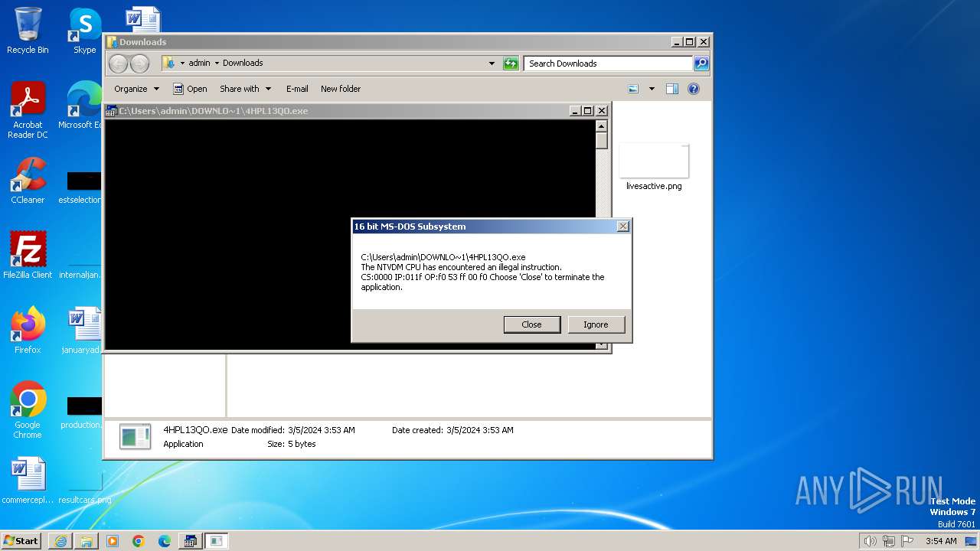The height and width of the screenshot is (551, 980).
Task: Click console window scrollbar up arrow
Action: 602,126
